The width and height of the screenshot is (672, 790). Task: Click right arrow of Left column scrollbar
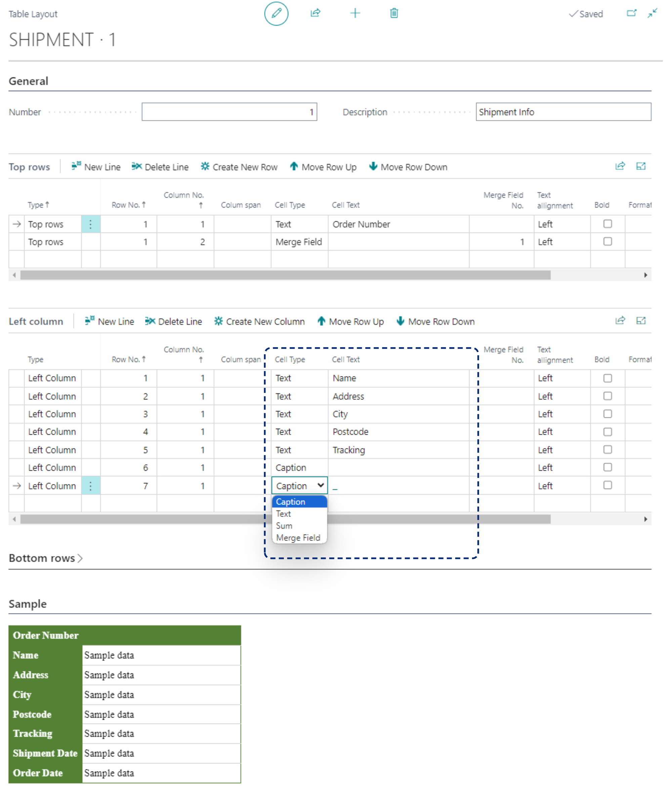[645, 519]
